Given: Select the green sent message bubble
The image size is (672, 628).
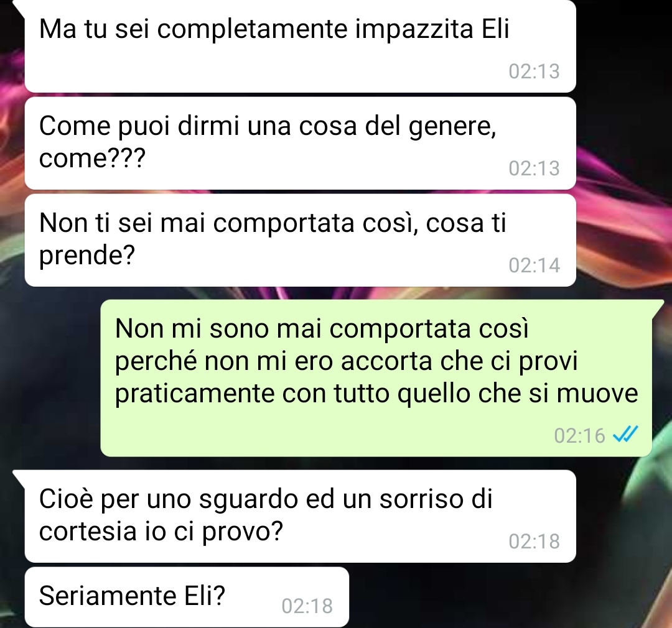Looking at the screenshot, I should tap(376, 378).
